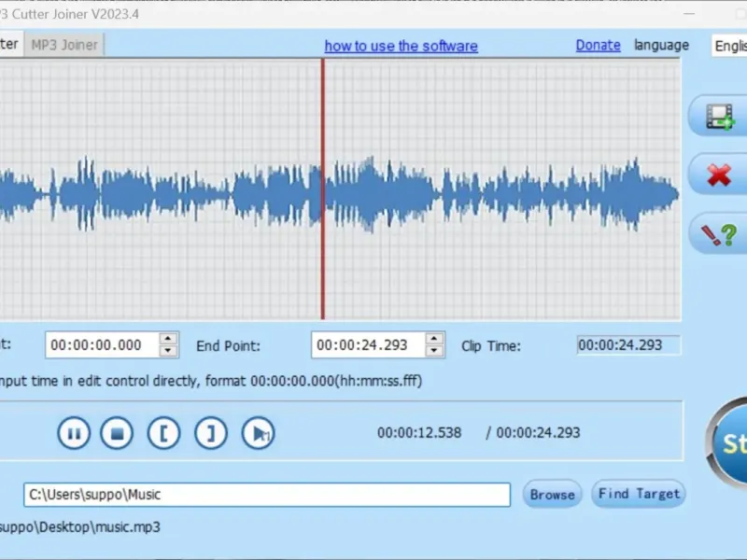Follow the Donate link
This screenshot has width=747, height=560.
(x=598, y=45)
